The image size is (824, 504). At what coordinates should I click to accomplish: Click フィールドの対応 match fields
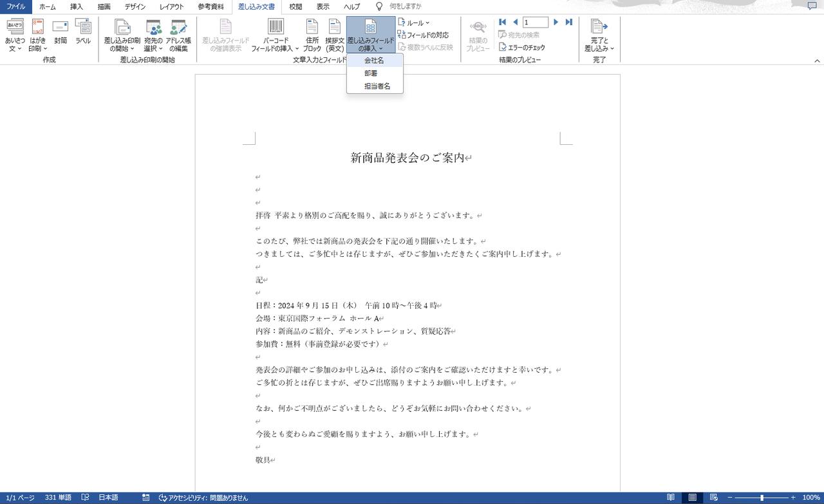tap(423, 35)
